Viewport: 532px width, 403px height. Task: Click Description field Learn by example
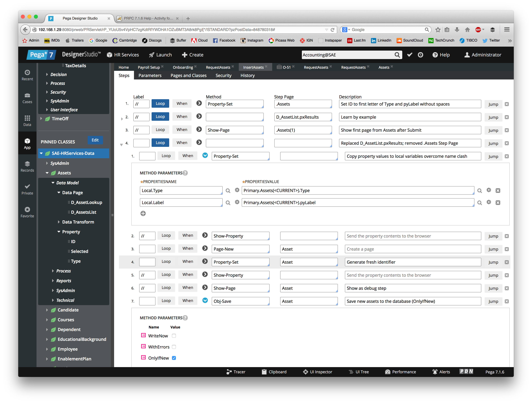(x=410, y=117)
